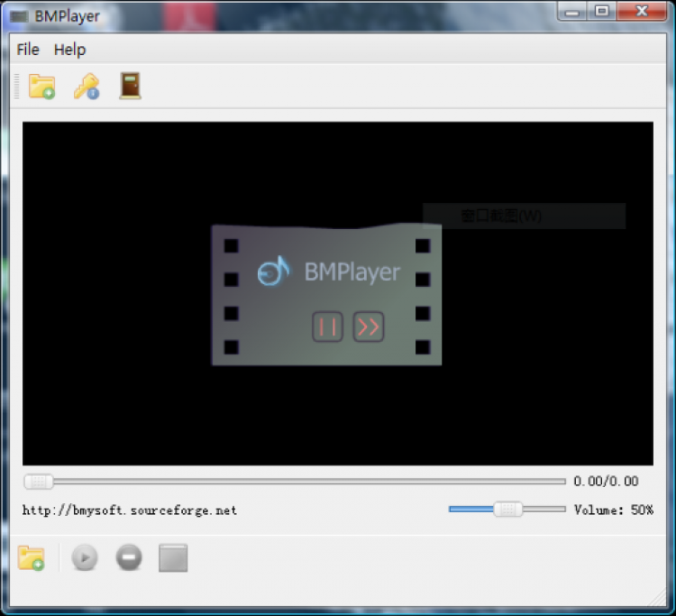Maximize the BMPlayer window
Viewport: 676px width, 616px height.
tap(601, 12)
